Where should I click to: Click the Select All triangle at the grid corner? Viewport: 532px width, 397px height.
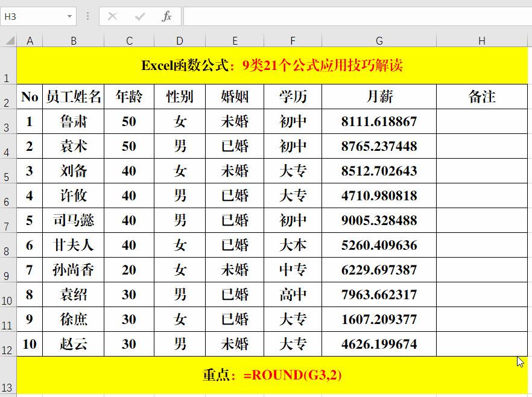[x=10, y=40]
